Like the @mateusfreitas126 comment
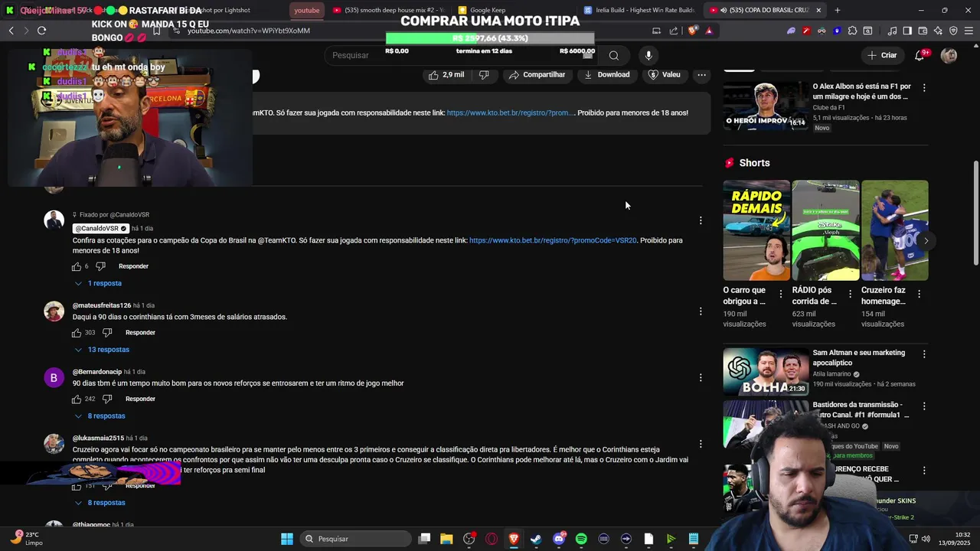 (77, 333)
